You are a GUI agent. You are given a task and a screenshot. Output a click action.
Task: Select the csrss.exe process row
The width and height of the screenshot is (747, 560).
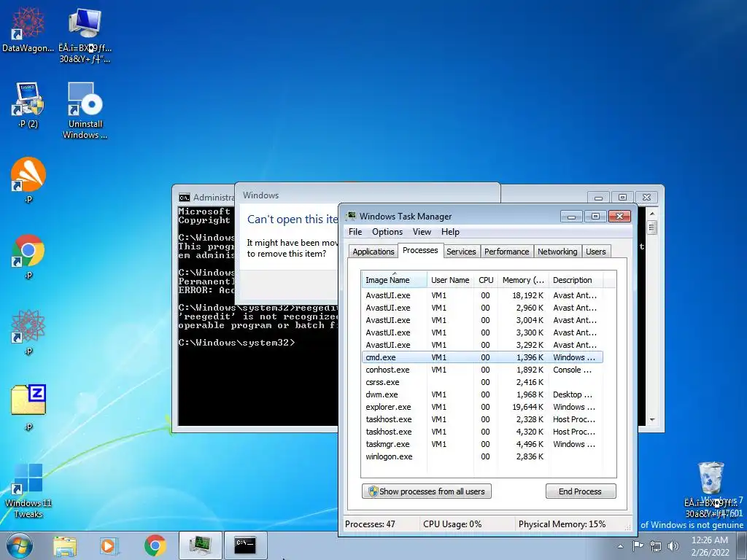coord(482,382)
